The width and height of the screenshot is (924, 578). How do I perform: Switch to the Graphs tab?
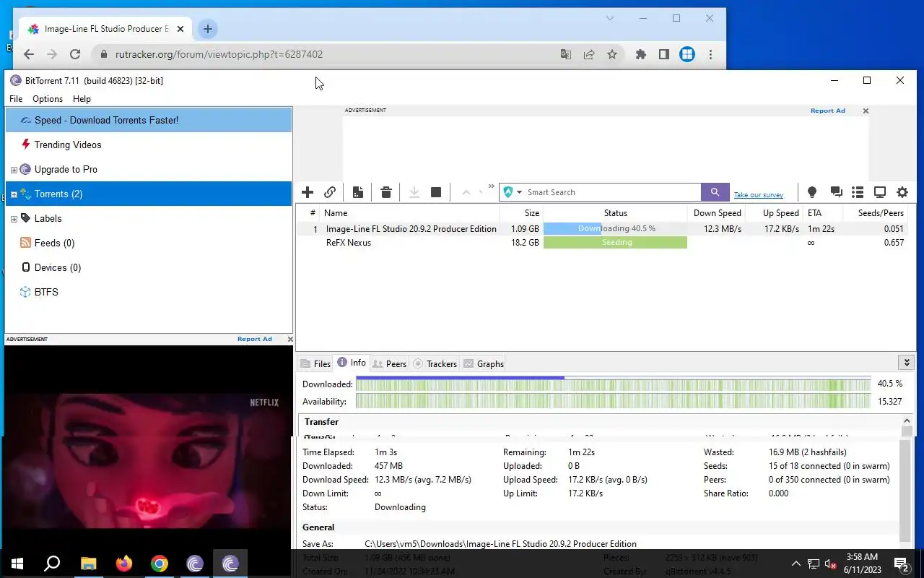(x=484, y=364)
